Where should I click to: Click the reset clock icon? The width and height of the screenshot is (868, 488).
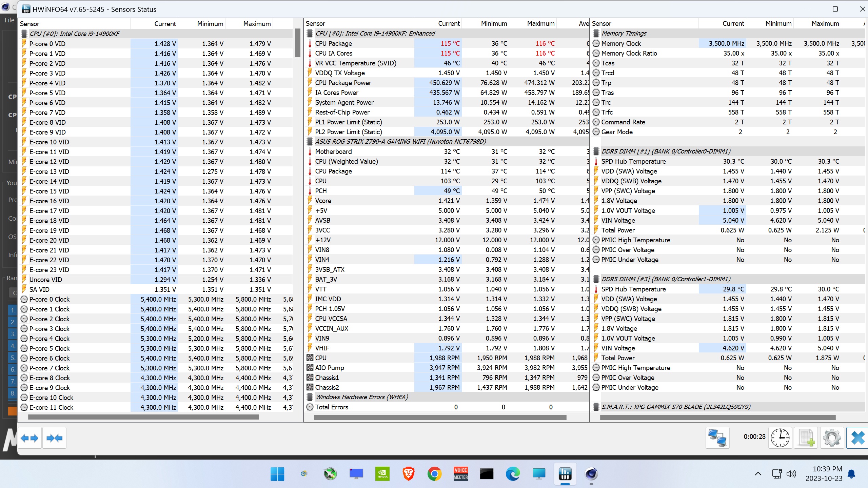(x=780, y=438)
